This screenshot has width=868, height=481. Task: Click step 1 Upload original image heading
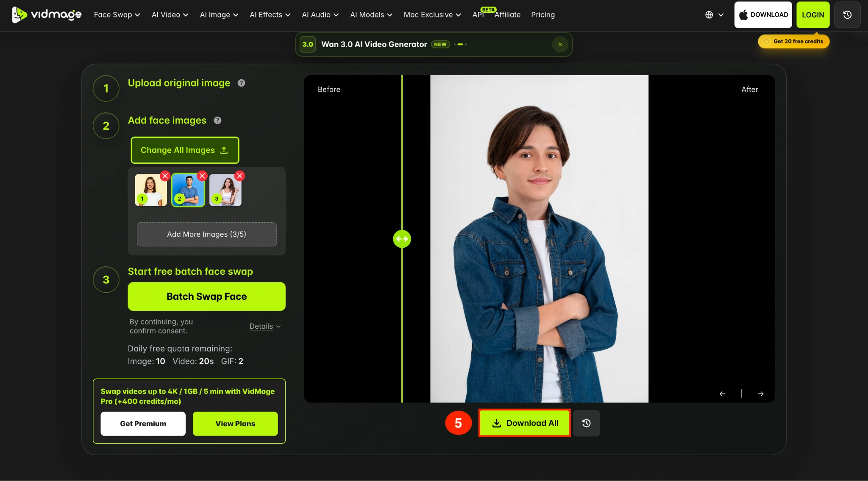(179, 83)
